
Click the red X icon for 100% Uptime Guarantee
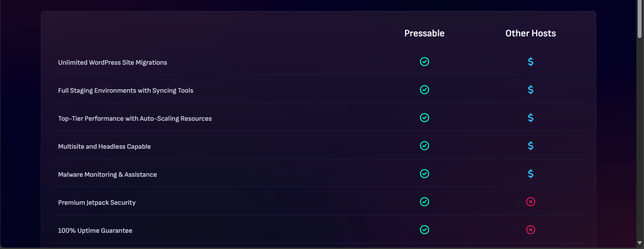(x=531, y=230)
